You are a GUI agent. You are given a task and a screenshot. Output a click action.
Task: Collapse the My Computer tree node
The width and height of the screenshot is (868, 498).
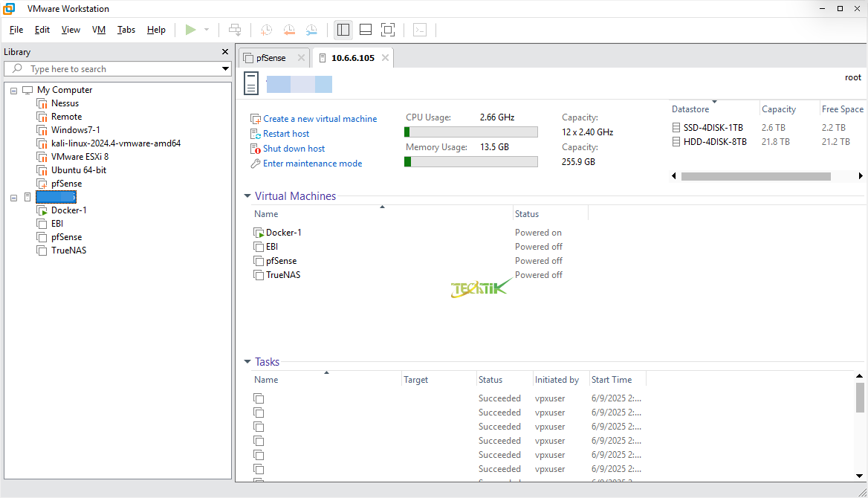14,90
